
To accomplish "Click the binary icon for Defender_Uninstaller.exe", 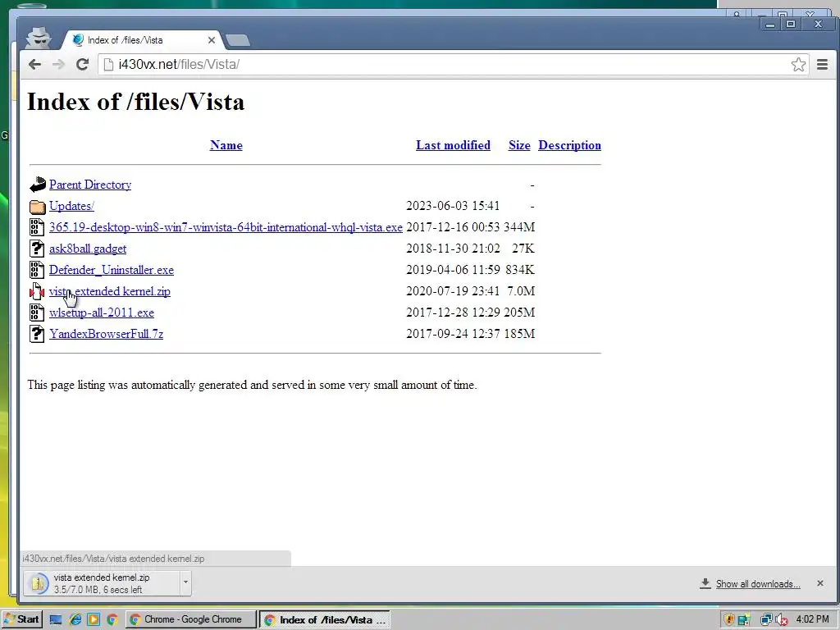I will click(x=37, y=270).
